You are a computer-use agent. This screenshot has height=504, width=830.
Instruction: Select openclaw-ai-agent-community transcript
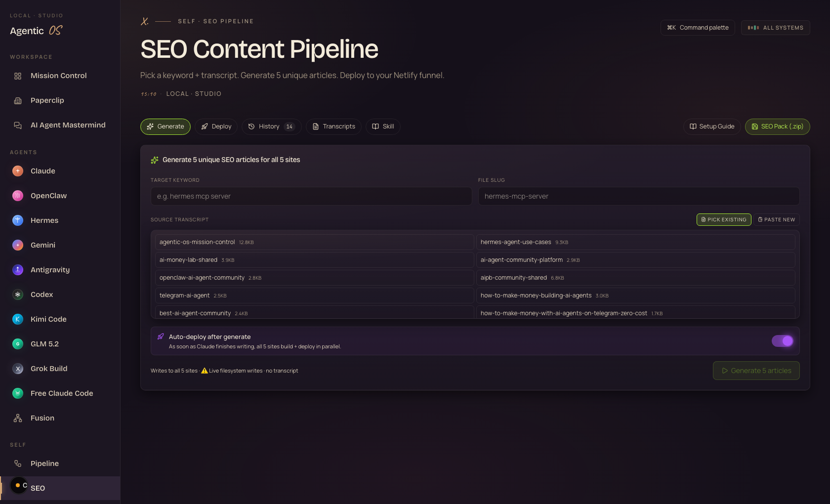pyautogui.click(x=314, y=278)
